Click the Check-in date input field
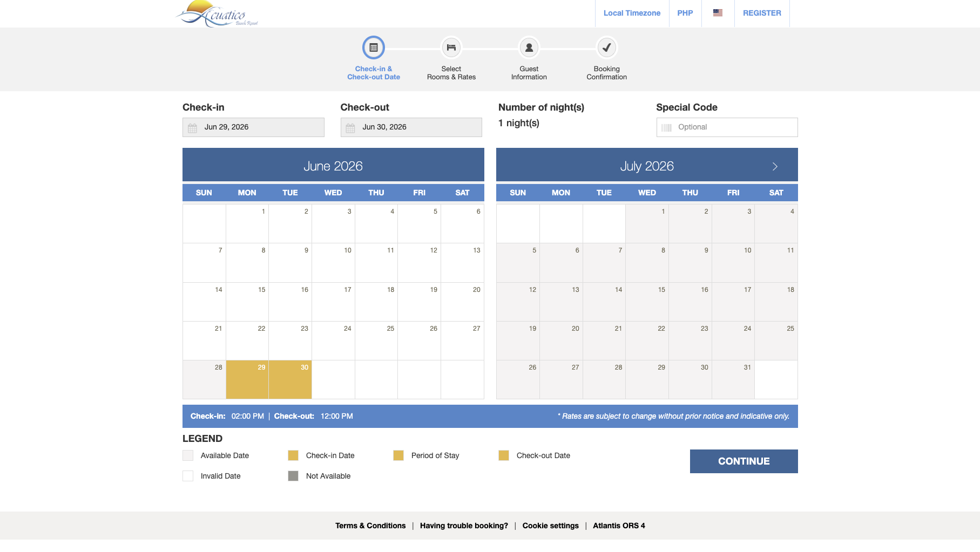Image resolution: width=980 pixels, height=552 pixels. [x=253, y=127]
